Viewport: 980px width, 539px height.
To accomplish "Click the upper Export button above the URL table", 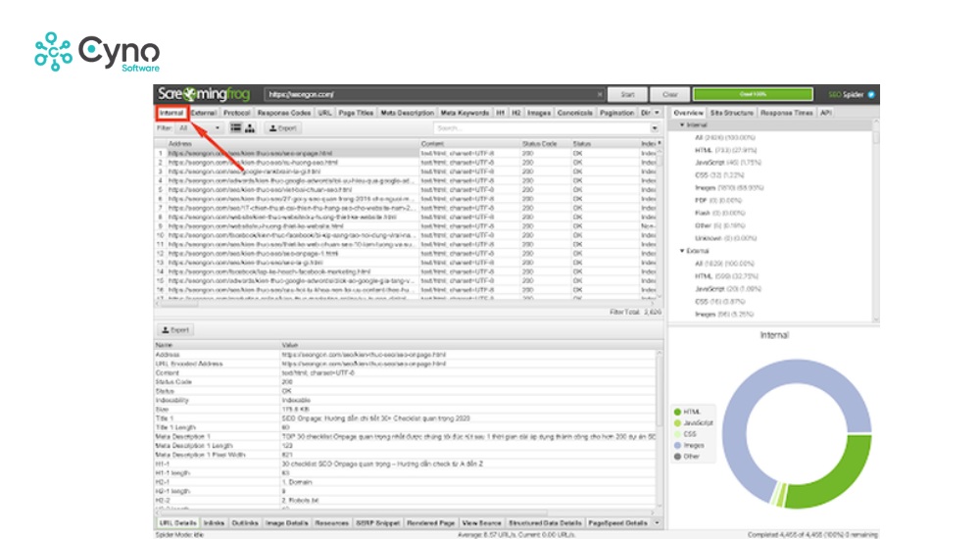I will [282, 127].
